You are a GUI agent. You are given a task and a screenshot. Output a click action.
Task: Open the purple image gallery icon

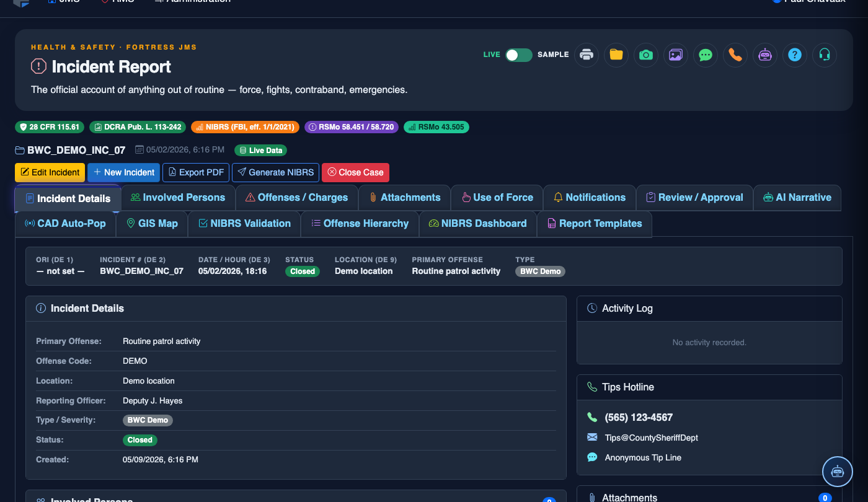pyautogui.click(x=676, y=55)
